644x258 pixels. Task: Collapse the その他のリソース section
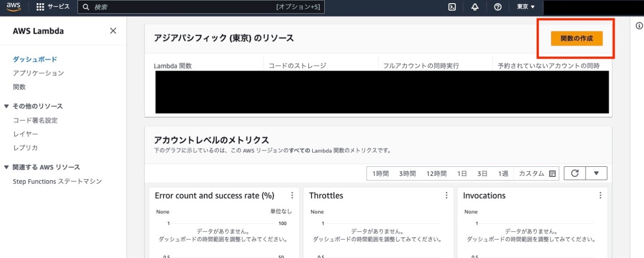click(x=6, y=106)
